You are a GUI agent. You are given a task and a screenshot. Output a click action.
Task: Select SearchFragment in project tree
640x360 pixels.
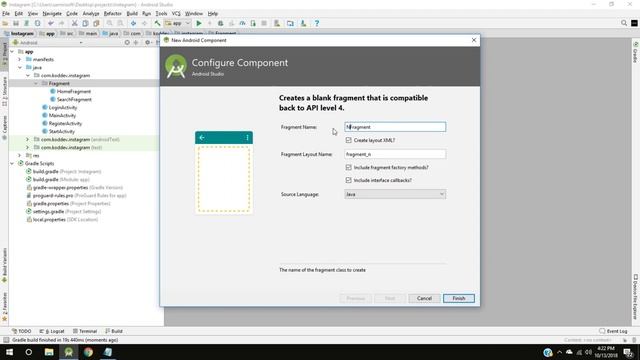coord(71,100)
